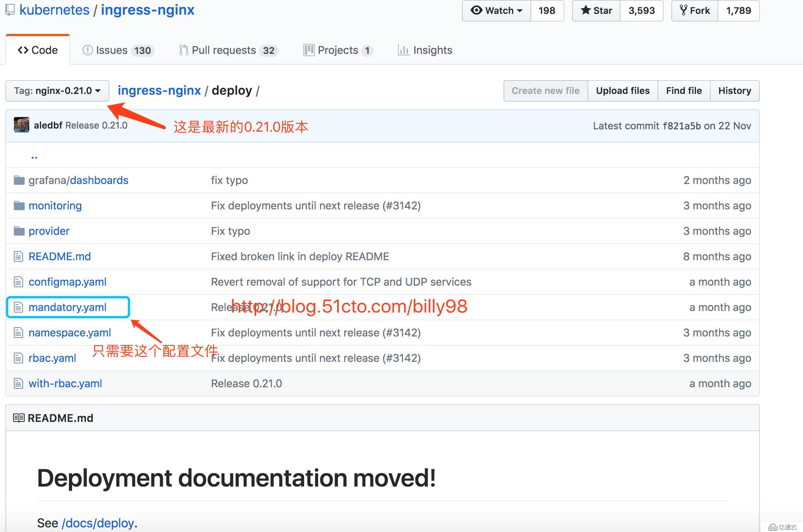803x532 pixels.
Task: Open the Watch dropdown button
Action: [x=496, y=10]
